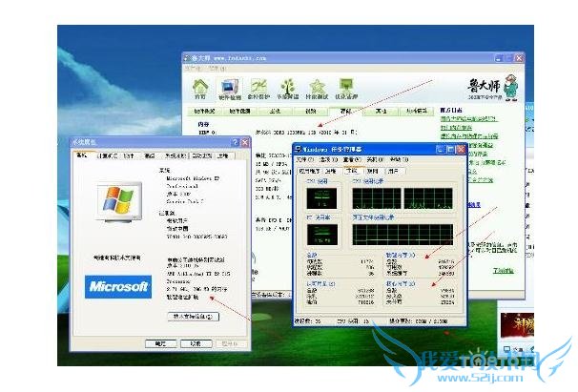578x392 pixels.
Task: Switch to the Remote tab in System Properties
Action: [x=223, y=156]
